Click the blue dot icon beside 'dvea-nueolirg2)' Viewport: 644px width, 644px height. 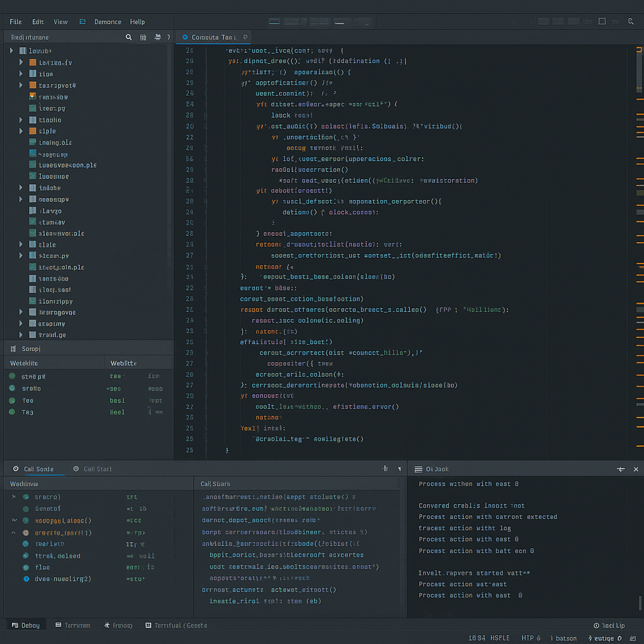(x=26, y=579)
